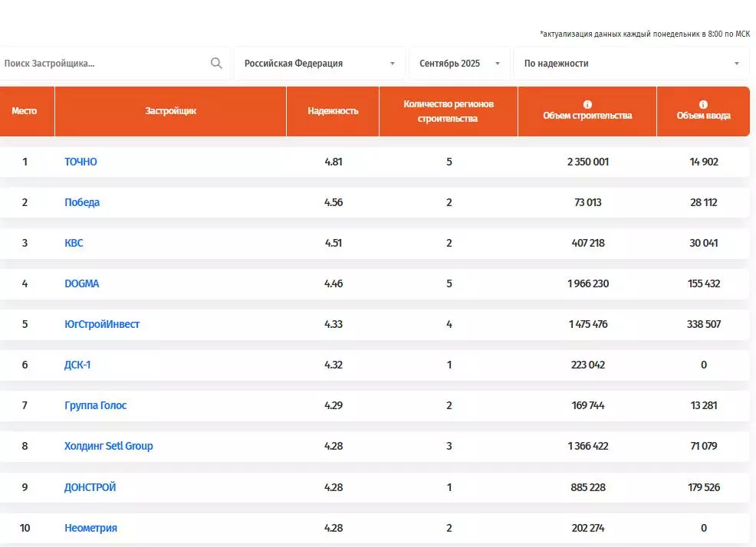
Task: Open the ТОЧНО developer link
Action: coord(81,162)
